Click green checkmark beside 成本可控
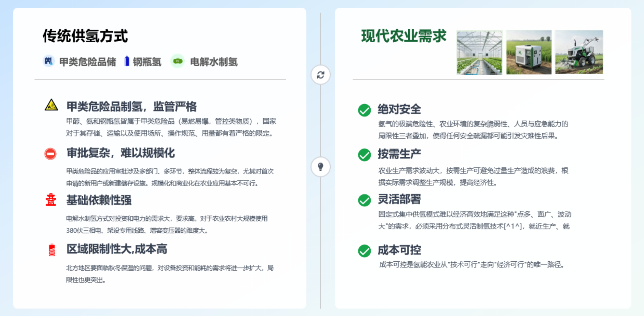This screenshot has width=644, height=316. click(364, 251)
